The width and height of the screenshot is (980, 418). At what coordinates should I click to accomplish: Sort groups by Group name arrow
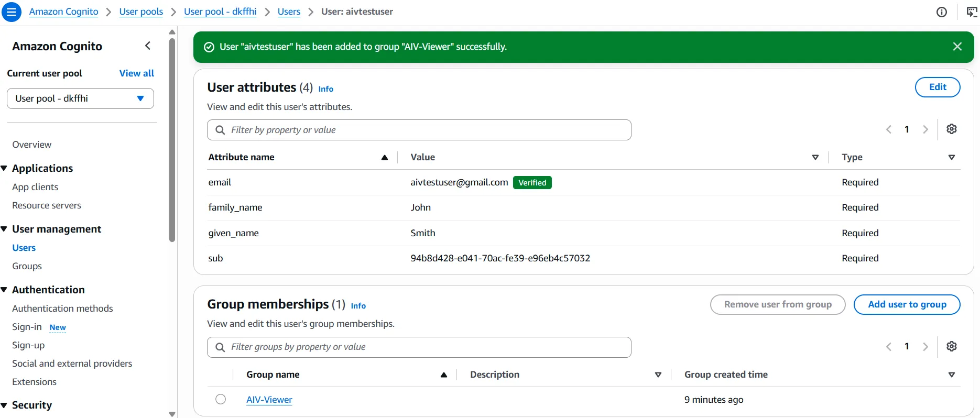click(444, 375)
